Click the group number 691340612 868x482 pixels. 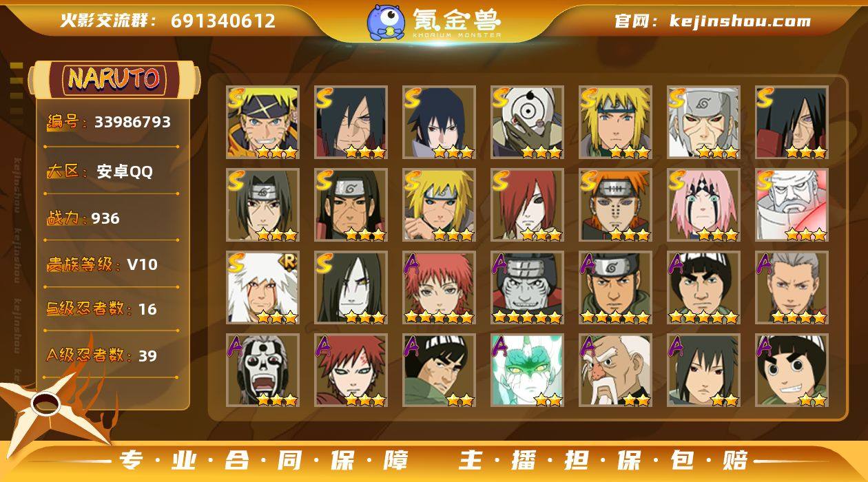[x=223, y=21]
